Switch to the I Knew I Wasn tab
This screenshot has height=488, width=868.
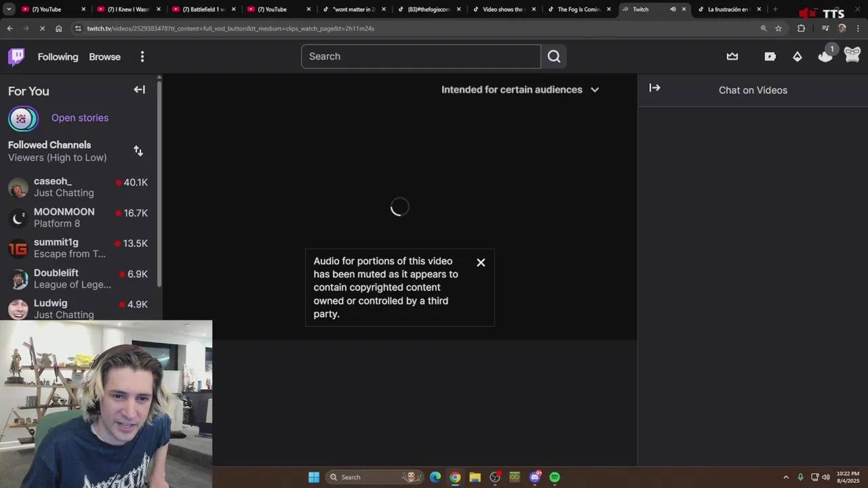pyautogui.click(x=129, y=9)
